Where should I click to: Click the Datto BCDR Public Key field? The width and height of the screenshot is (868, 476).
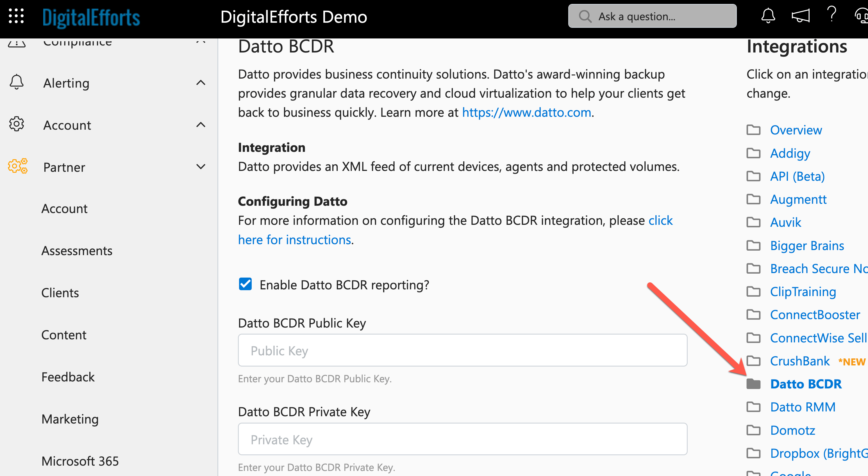click(x=462, y=351)
